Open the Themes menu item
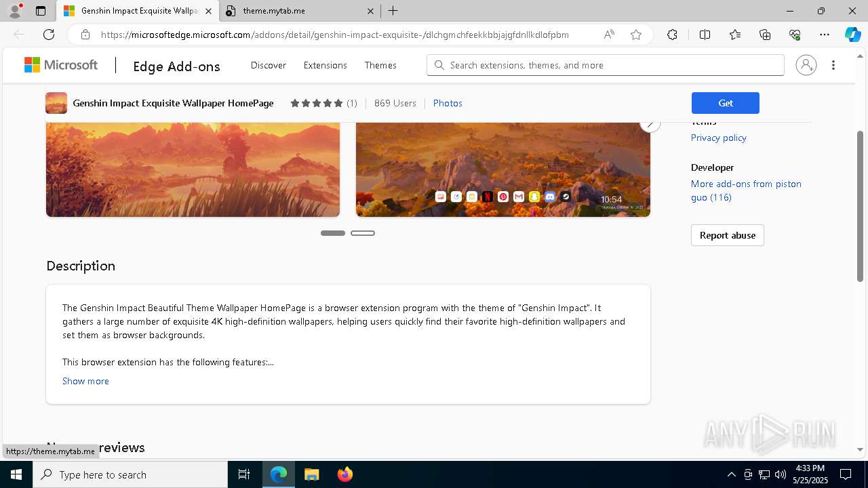Screen dimensions: 868x488 click(380, 65)
